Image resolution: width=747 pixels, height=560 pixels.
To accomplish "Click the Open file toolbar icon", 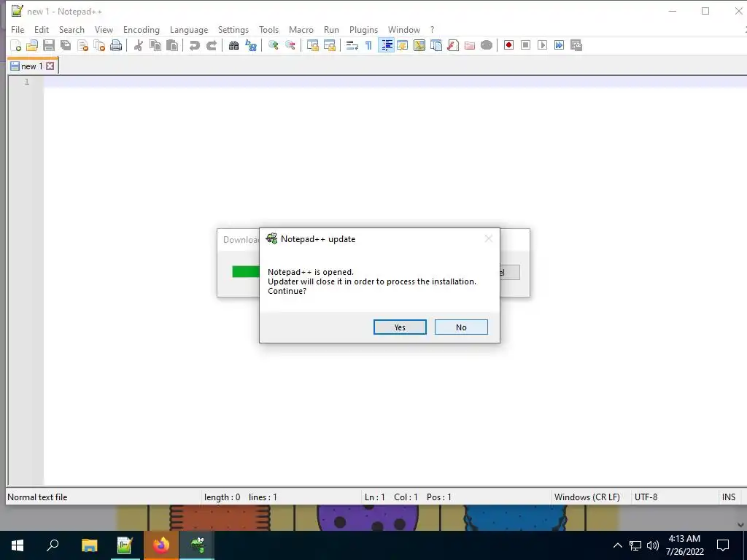I will click(32, 45).
